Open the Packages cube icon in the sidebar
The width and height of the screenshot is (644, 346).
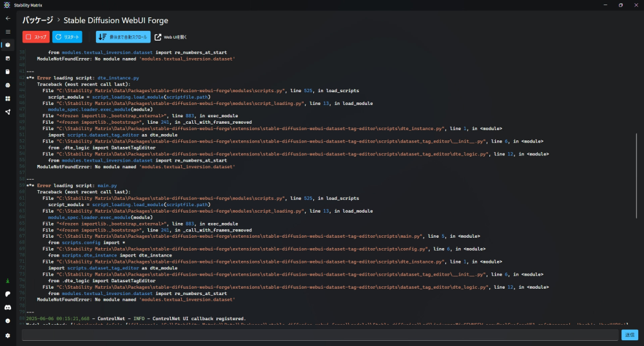[x=8, y=44]
